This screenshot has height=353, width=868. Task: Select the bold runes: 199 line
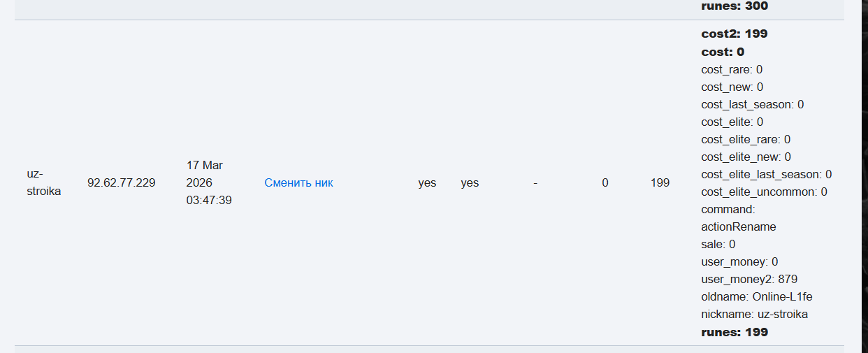tap(735, 332)
